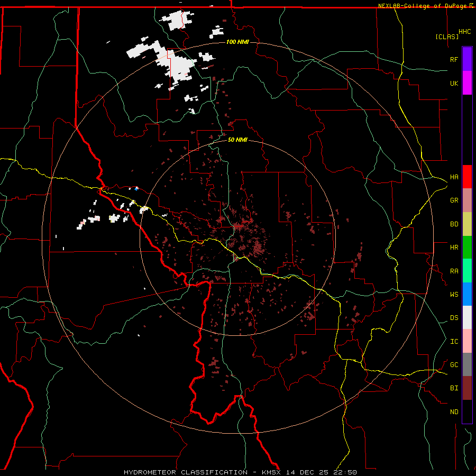476x476 pixels.
Task: Click the RA light green legend swatch
Action: tap(467, 271)
